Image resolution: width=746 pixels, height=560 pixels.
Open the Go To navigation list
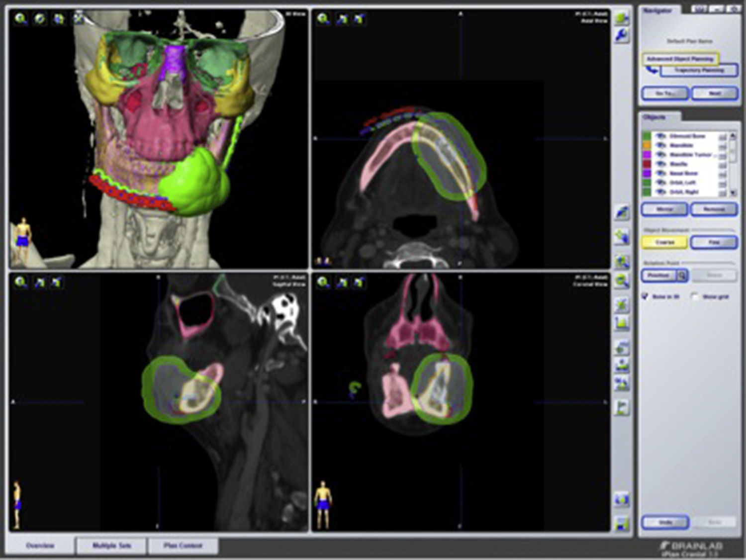coord(665,93)
